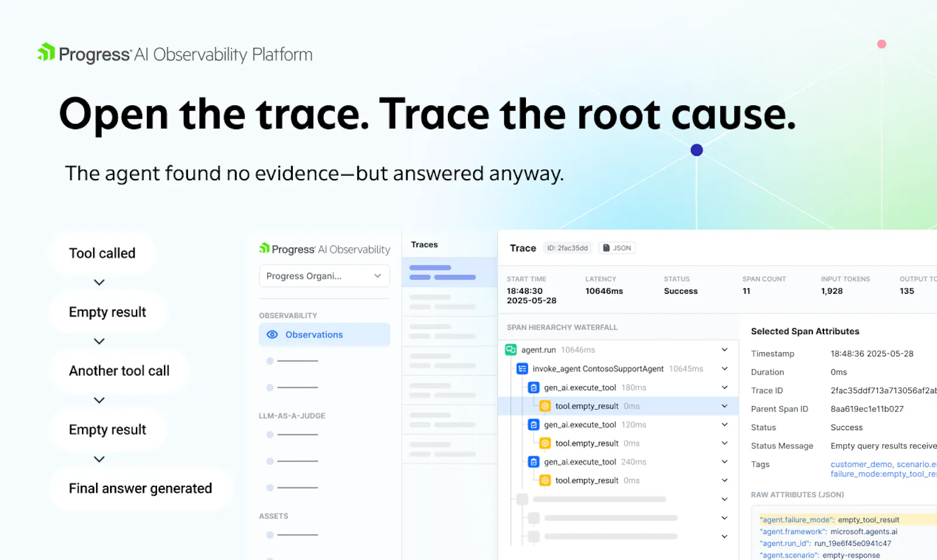The width and height of the screenshot is (937, 560).
Task: Select the invoke_agent ContosoSupportAgent span
Action: click(x=618, y=369)
